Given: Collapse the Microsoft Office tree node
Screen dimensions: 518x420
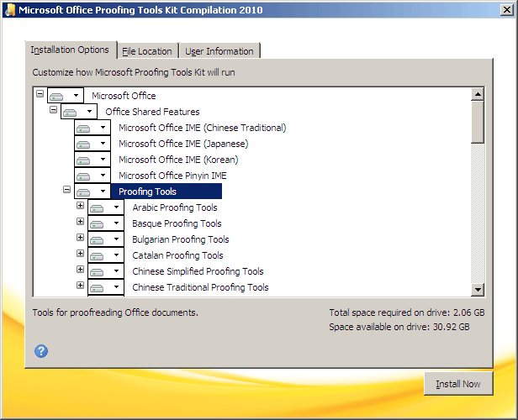Looking at the screenshot, I should click(x=40, y=94).
